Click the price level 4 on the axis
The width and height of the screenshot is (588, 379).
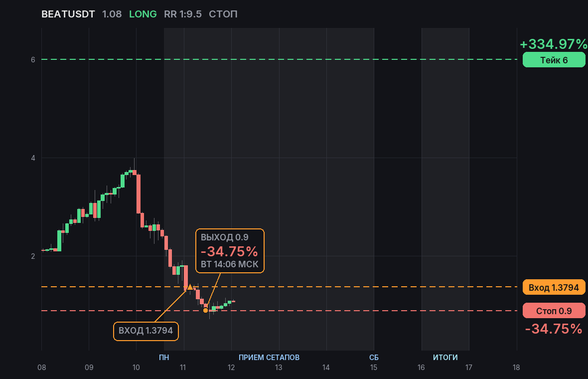33,158
